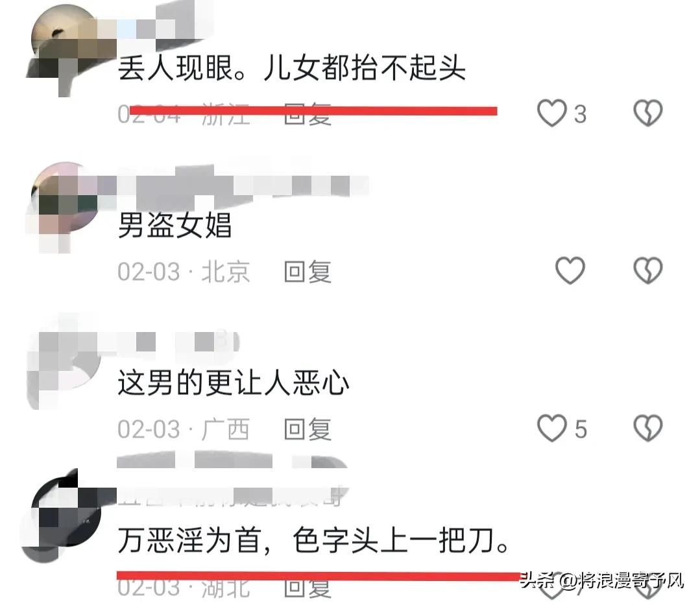Viewport: 700px width, 605px height.
Task: Open first commenter's avatar profile
Action: [x=65, y=50]
